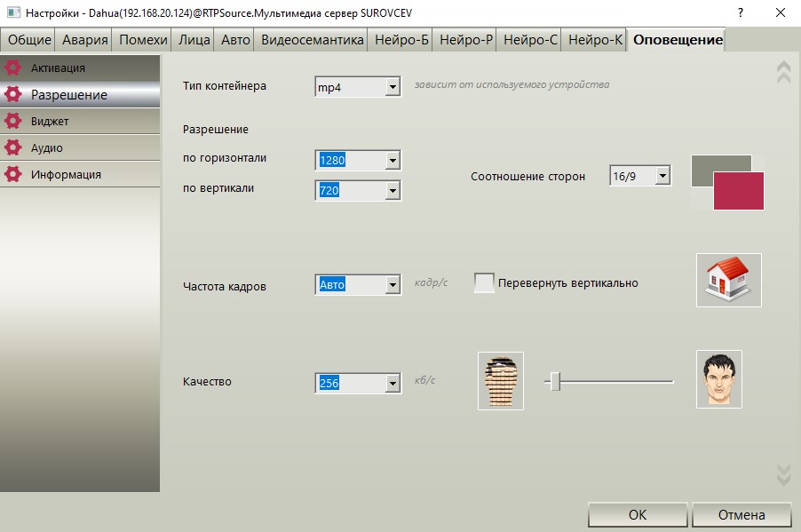Click the кб/с unit text
This screenshot has width=801, height=532.
(x=424, y=380)
